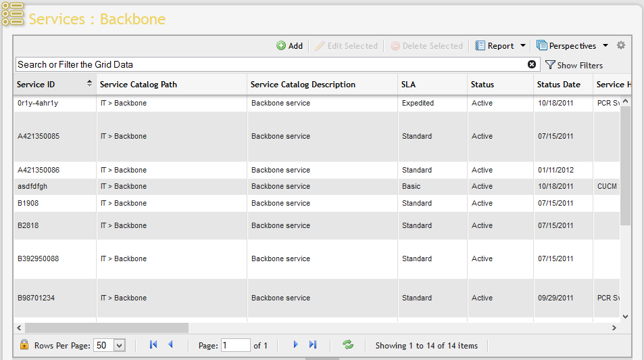This screenshot has height=360, width=644.
Task: Click the Page number input box
Action: [x=235, y=345]
